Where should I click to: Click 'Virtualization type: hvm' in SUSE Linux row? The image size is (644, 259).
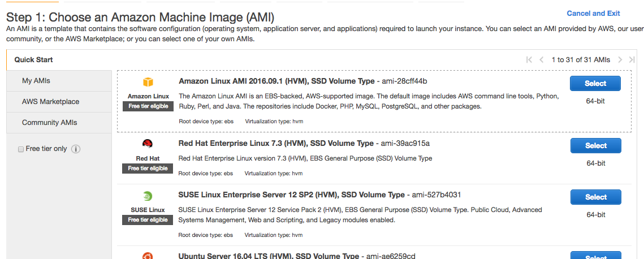coord(274,236)
